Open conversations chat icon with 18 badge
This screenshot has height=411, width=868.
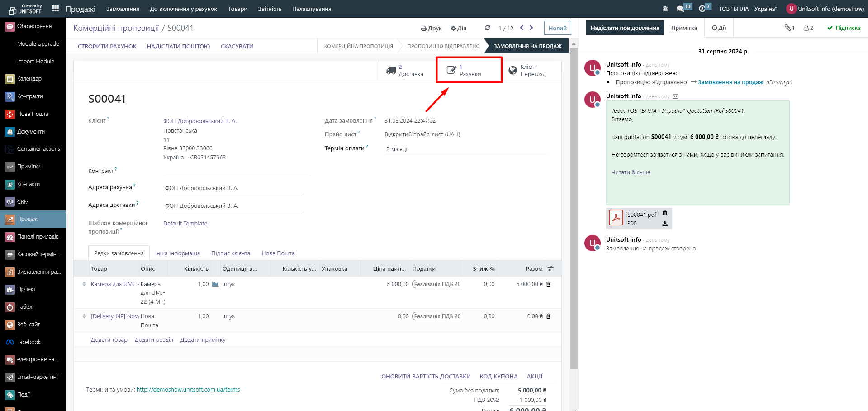click(681, 9)
